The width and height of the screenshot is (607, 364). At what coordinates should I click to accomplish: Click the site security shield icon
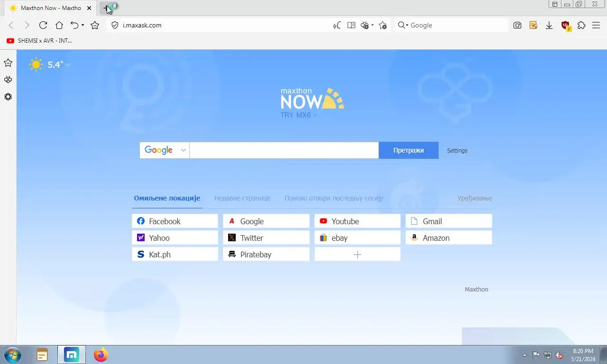115,25
